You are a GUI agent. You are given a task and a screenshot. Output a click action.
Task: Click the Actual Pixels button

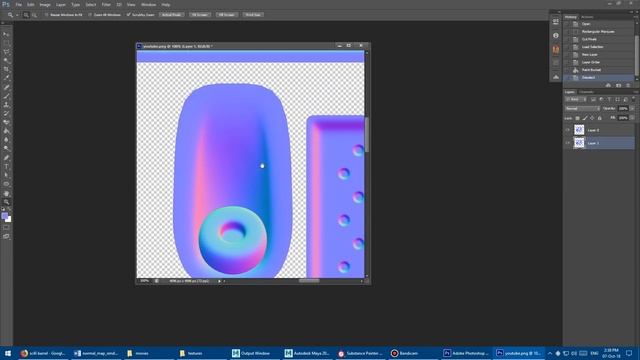171,15
